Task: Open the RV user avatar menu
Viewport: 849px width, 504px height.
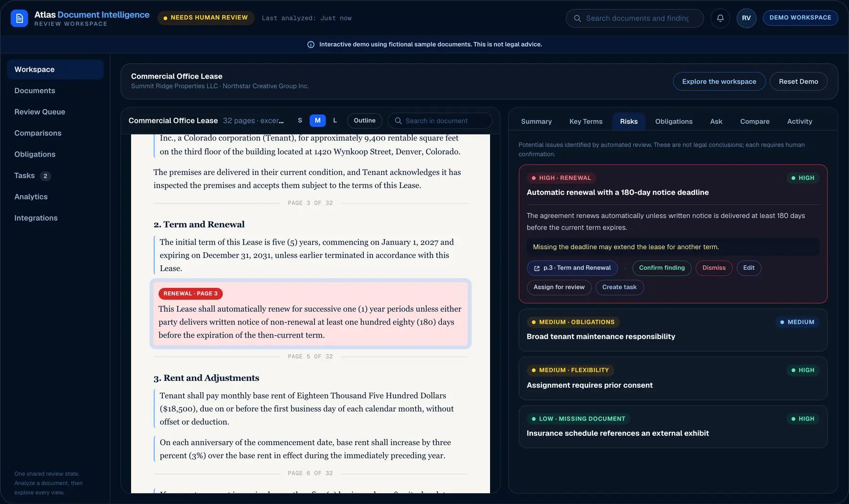Action: click(x=746, y=18)
